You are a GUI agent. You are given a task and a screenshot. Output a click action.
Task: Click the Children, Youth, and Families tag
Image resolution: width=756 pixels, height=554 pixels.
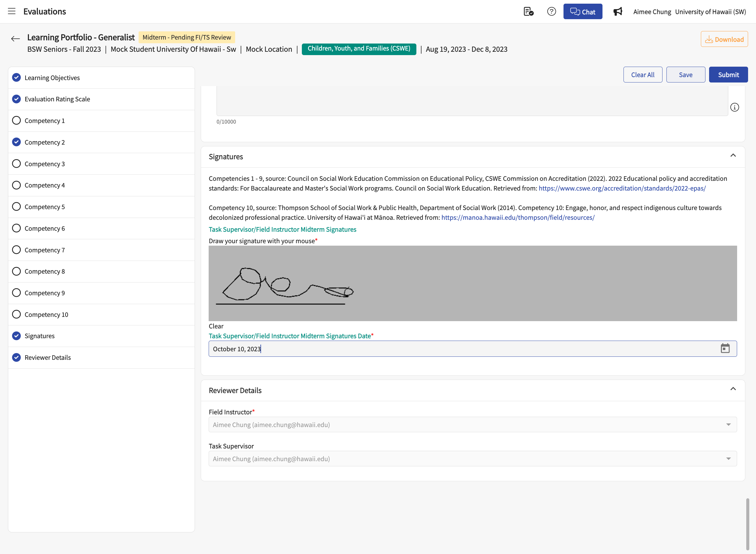pos(359,49)
